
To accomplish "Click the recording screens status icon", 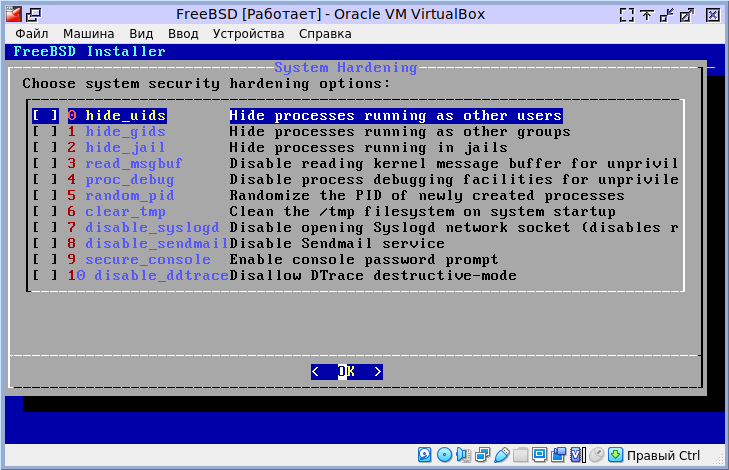I will click(x=558, y=455).
